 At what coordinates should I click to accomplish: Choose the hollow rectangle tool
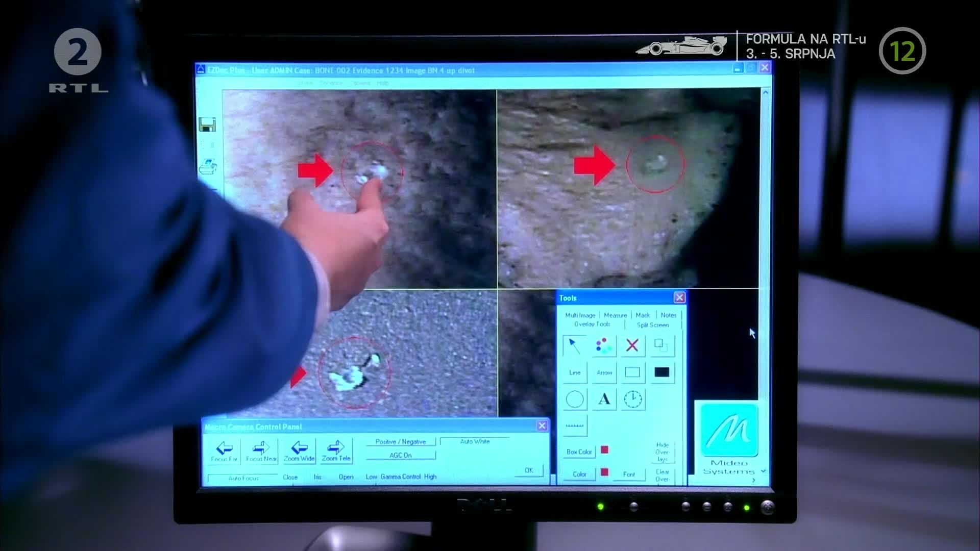click(632, 372)
